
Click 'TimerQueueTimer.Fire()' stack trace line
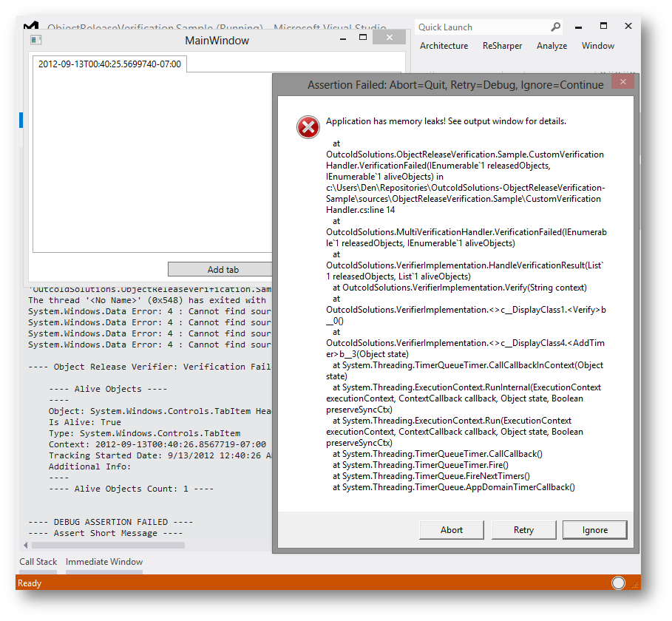click(421, 465)
